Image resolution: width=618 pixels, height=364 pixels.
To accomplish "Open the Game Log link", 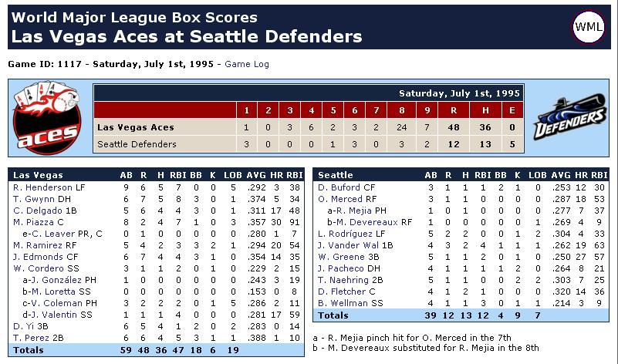I will (247, 64).
